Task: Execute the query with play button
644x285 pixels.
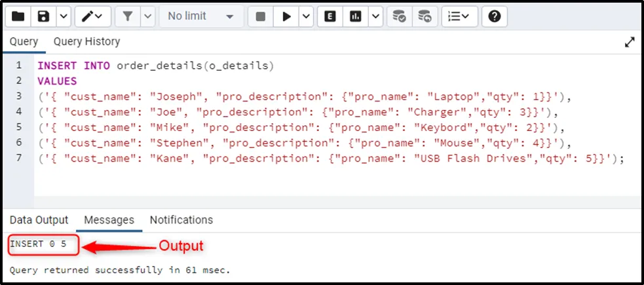Action: 286,16
